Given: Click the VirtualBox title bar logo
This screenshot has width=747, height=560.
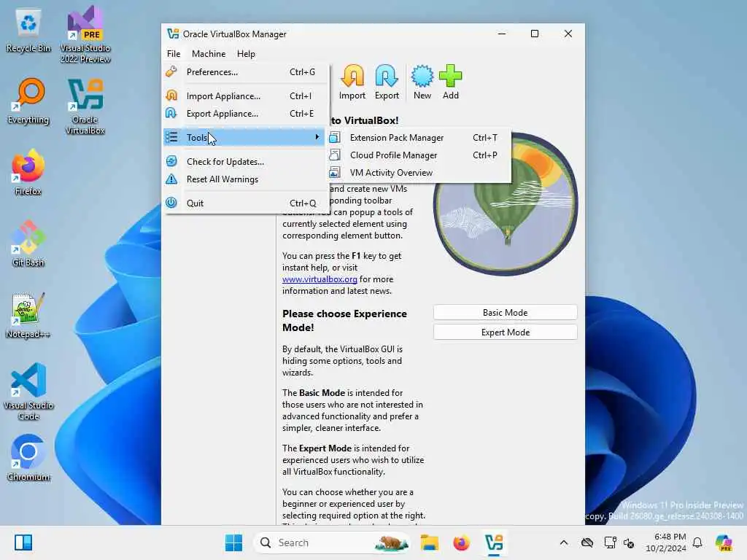Looking at the screenshot, I should (x=173, y=34).
